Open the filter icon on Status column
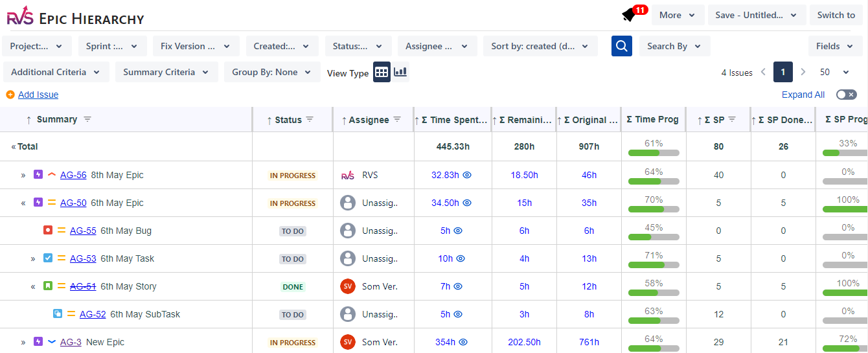868x353 pixels. (x=310, y=119)
